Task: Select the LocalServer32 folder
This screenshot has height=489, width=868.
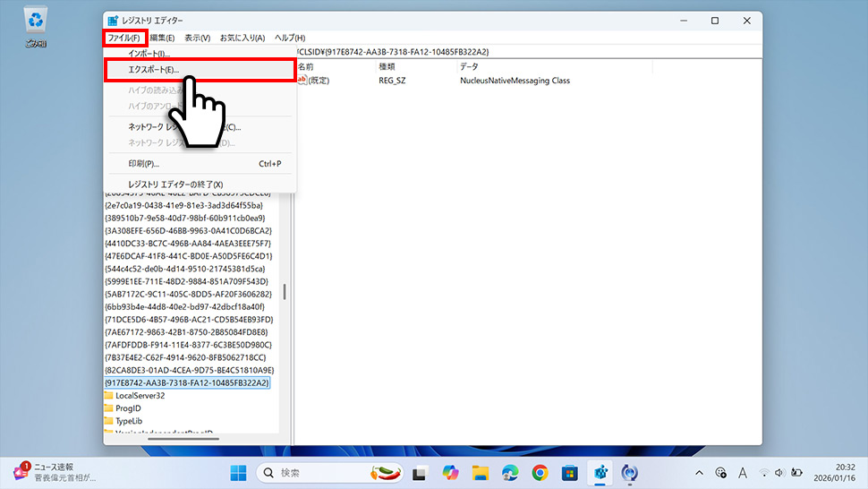Action: [x=139, y=395]
